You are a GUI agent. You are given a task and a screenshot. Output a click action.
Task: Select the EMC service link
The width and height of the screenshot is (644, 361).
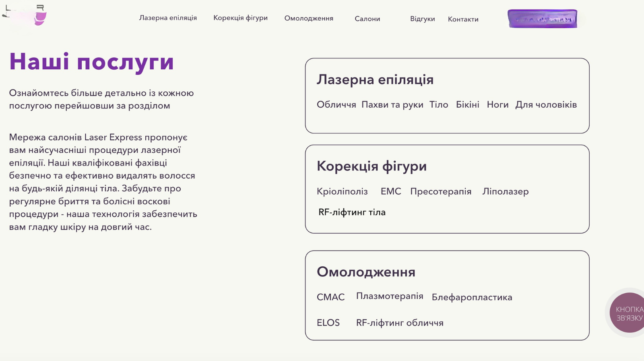(391, 191)
